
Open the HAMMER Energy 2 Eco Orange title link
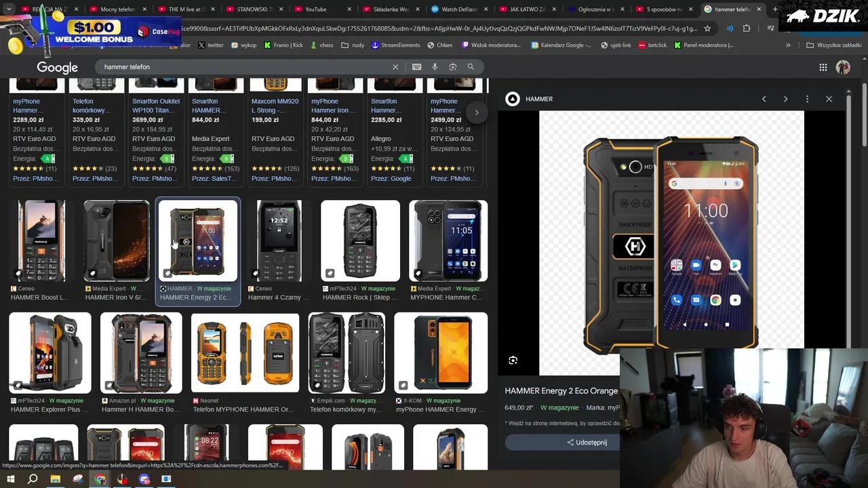pos(561,391)
